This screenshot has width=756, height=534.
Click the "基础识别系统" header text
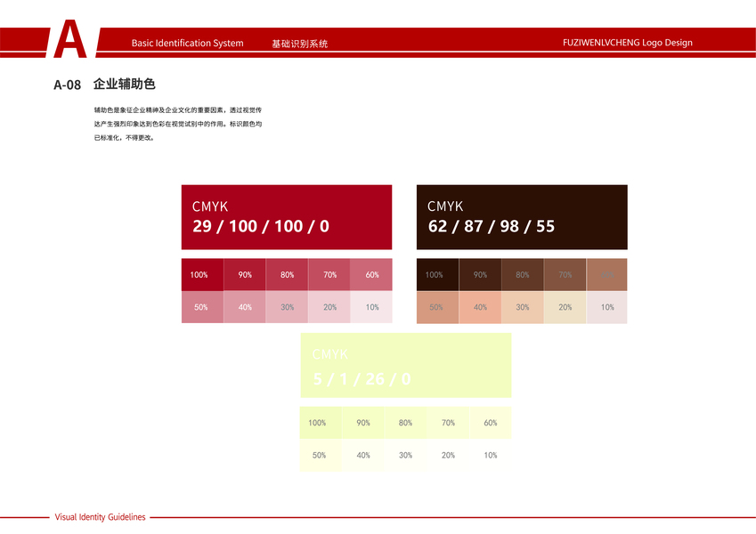pos(299,44)
